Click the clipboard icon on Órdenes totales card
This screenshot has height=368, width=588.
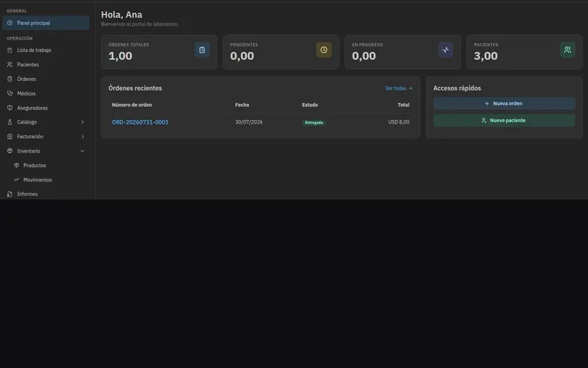click(202, 50)
